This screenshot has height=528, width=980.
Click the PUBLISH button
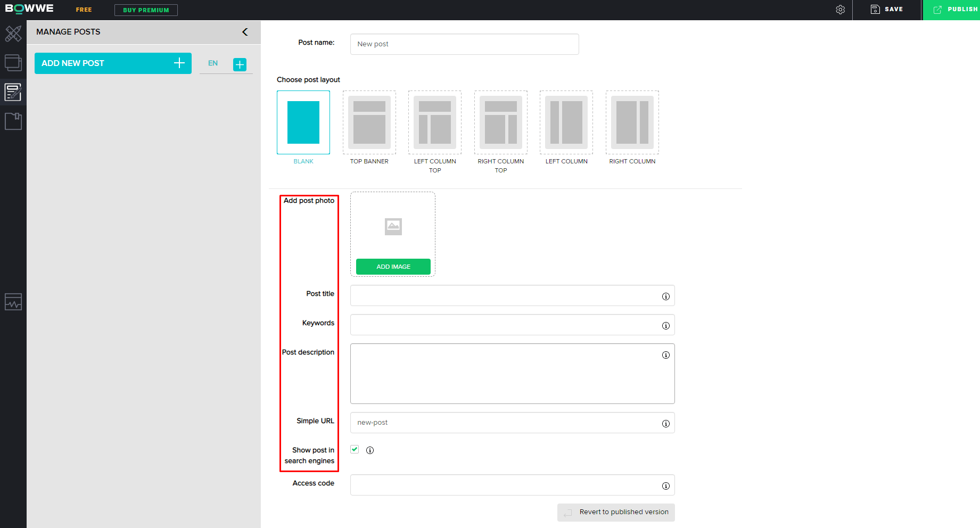(951, 10)
